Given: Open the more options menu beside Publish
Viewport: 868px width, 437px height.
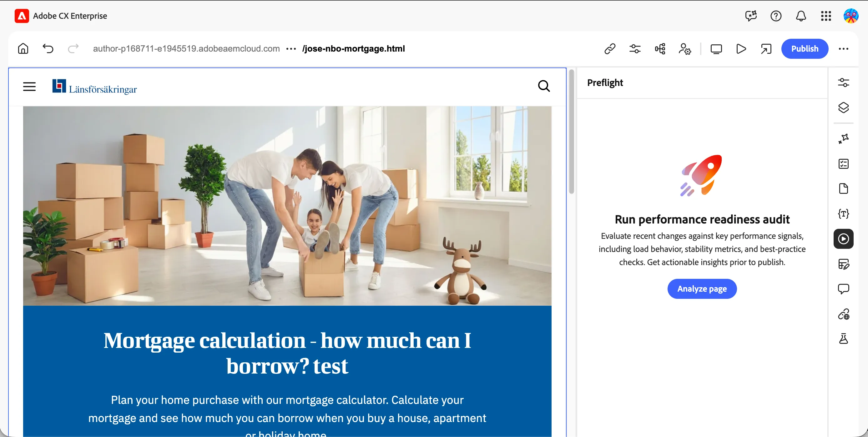Looking at the screenshot, I should pos(843,49).
